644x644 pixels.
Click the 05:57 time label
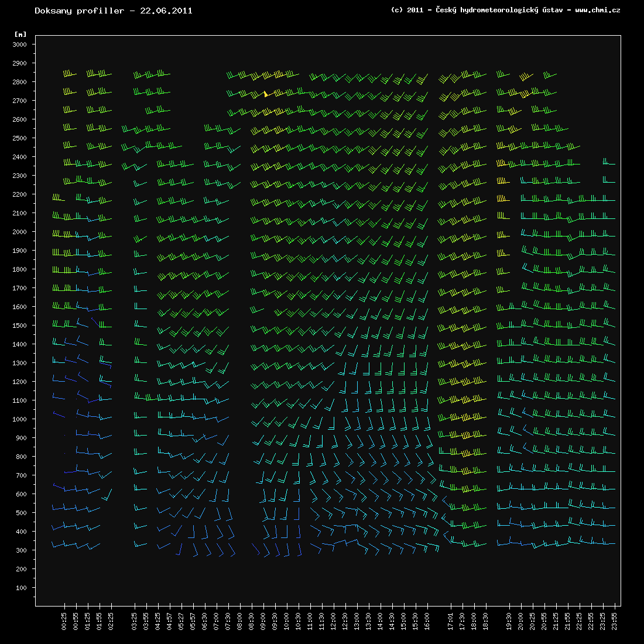coord(193,621)
